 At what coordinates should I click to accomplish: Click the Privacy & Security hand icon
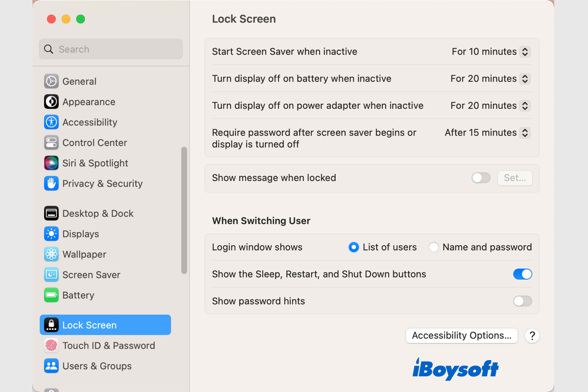(51, 184)
